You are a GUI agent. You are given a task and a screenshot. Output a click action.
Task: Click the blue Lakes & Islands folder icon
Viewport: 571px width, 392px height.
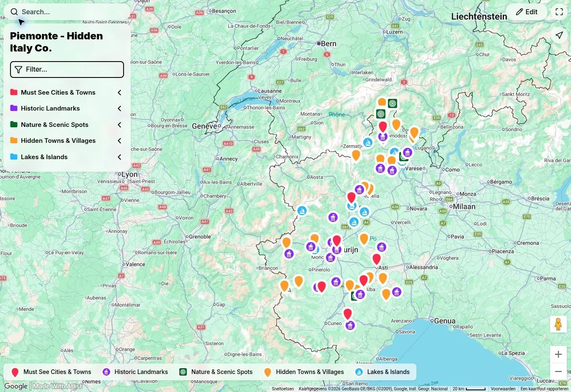click(x=14, y=157)
